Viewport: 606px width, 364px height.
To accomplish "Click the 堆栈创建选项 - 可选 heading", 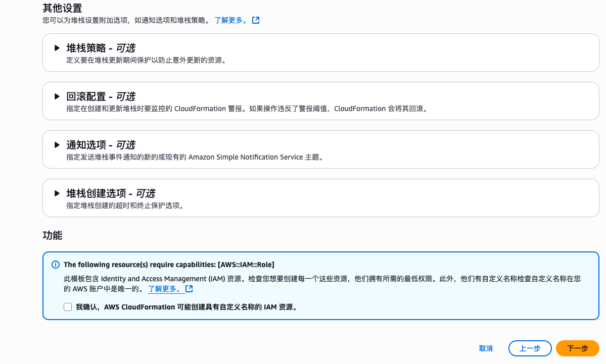I will point(111,193).
